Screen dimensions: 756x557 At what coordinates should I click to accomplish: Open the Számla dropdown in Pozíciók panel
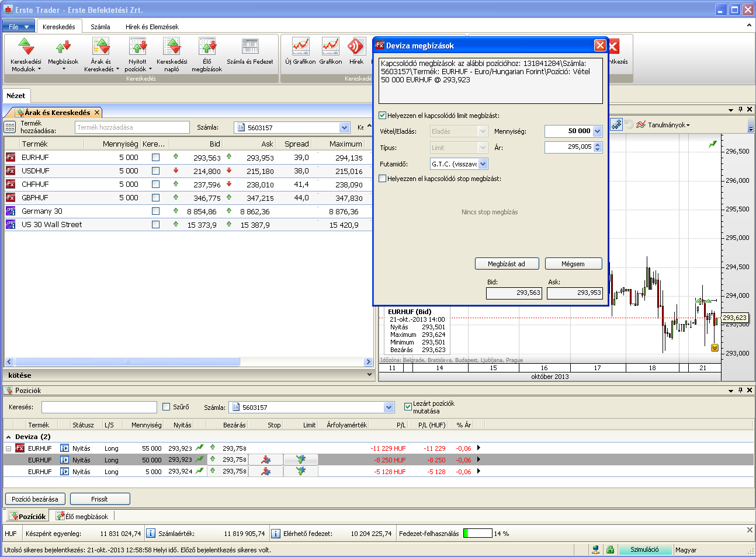tap(389, 407)
